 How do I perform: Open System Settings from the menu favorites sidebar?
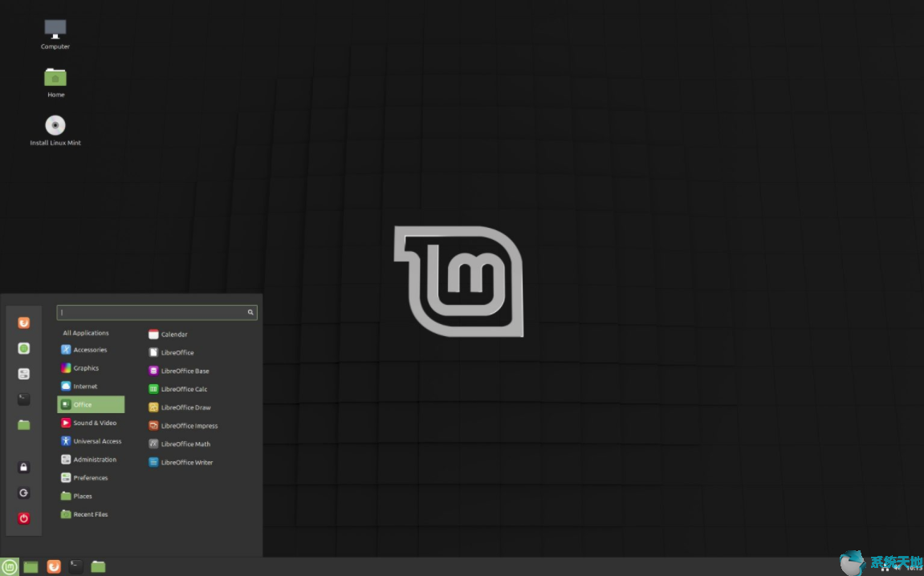(x=23, y=374)
